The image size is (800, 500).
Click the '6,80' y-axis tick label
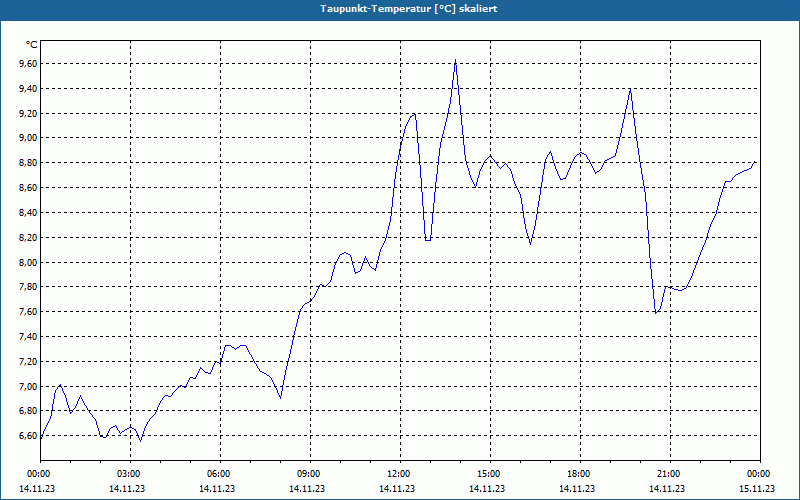[x=29, y=411]
